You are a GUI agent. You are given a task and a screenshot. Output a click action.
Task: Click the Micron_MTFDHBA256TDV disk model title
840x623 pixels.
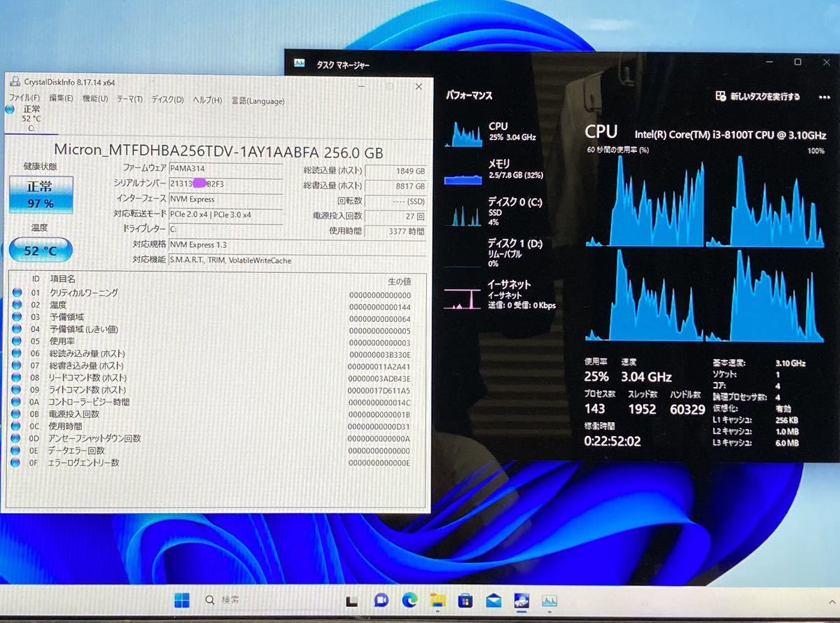click(218, 151)
